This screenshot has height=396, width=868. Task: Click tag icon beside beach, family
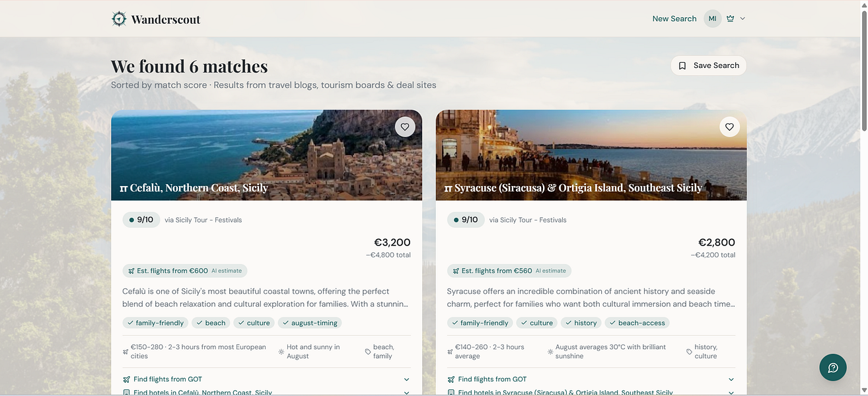(x=368, y=352)
